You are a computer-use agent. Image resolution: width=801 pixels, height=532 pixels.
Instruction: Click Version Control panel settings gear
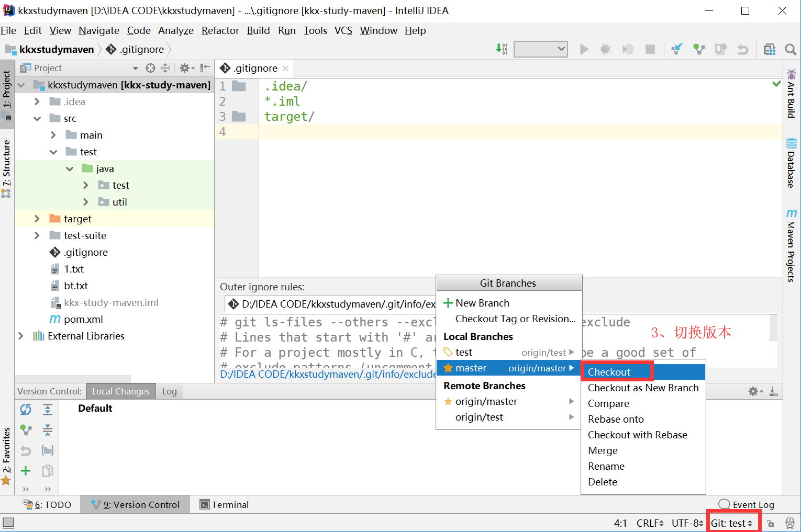pyautogui.click(x=755, y=391)
